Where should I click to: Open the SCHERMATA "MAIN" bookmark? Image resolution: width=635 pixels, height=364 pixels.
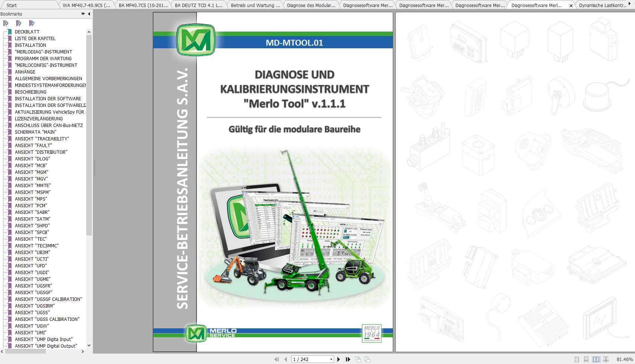click(x=36, y=132)
